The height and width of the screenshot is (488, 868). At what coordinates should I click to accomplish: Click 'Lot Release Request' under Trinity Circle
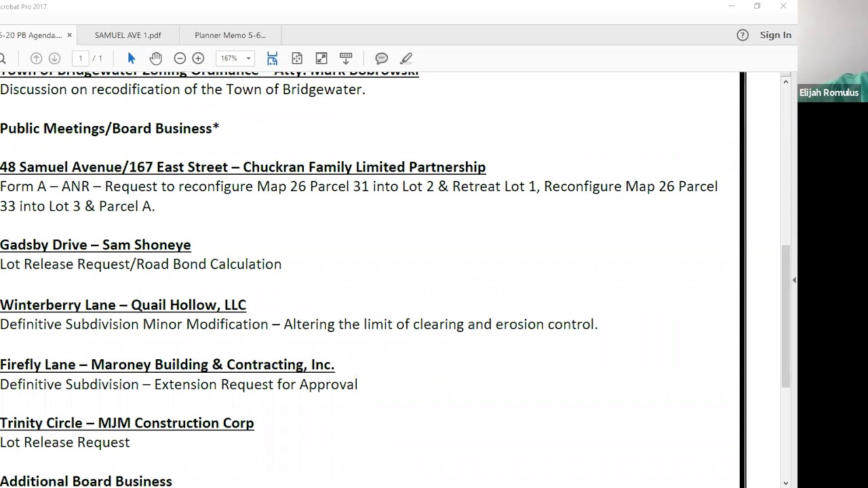(65, 443)
